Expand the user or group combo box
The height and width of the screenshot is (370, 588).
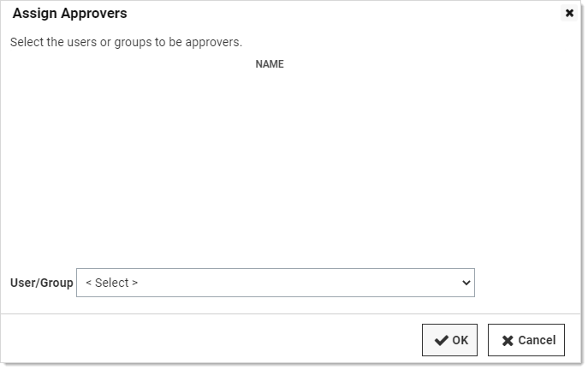coord(276,283)
